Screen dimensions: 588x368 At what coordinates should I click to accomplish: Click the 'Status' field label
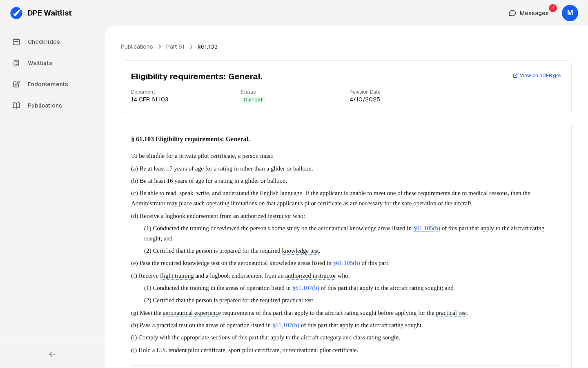click(248, 92)
